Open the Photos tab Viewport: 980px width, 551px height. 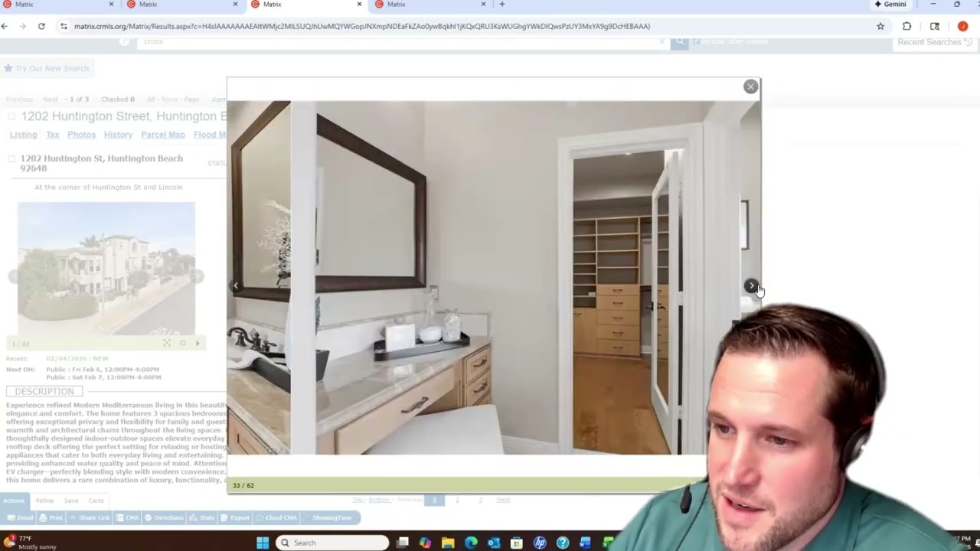81,135
